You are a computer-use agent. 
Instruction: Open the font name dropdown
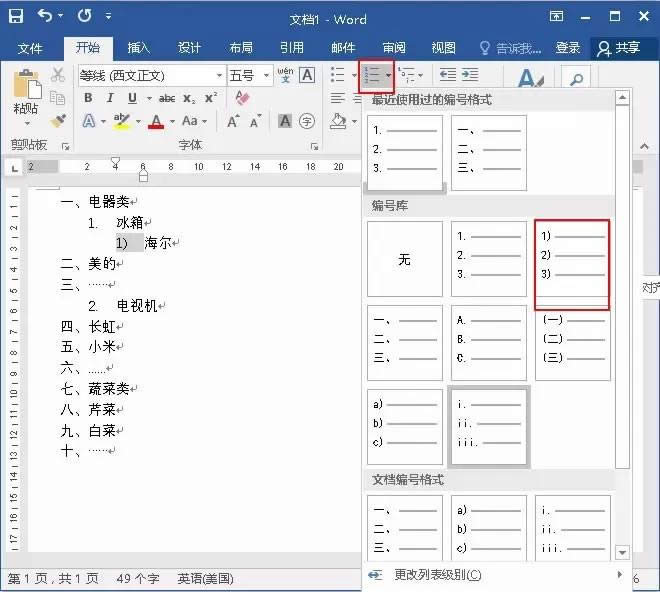coord(219,76)
